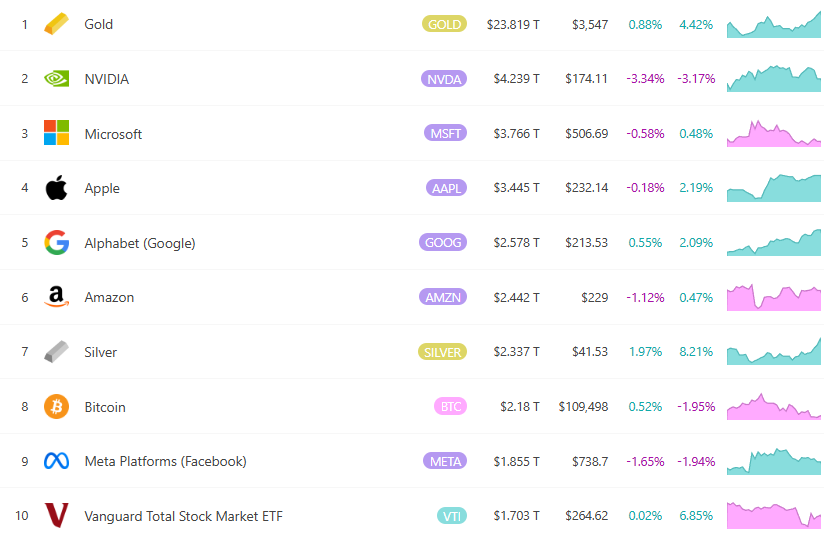Click the Gold bar icon
The width and height of the screenshot is (828, 536).
[x=56, y=24]
